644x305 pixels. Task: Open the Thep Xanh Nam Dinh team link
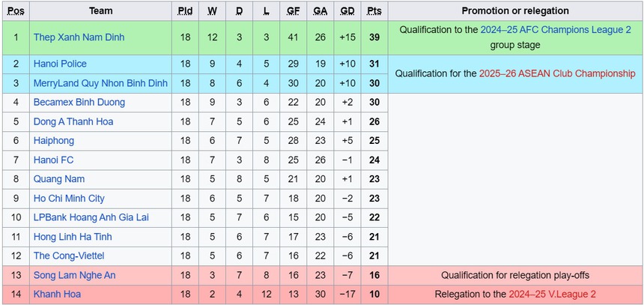[79, 37]
